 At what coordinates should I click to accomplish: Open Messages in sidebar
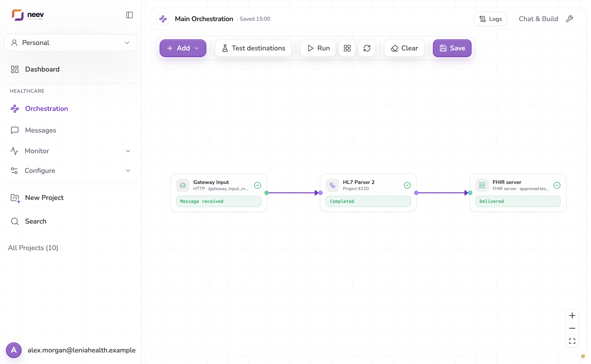pos(71,130)
